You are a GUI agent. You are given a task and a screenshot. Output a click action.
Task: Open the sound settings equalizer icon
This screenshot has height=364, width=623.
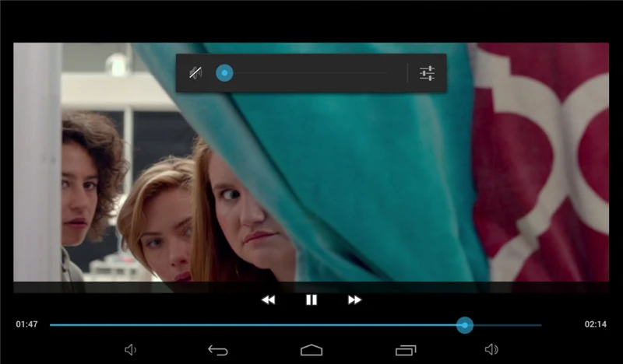(x=427, y=73)
